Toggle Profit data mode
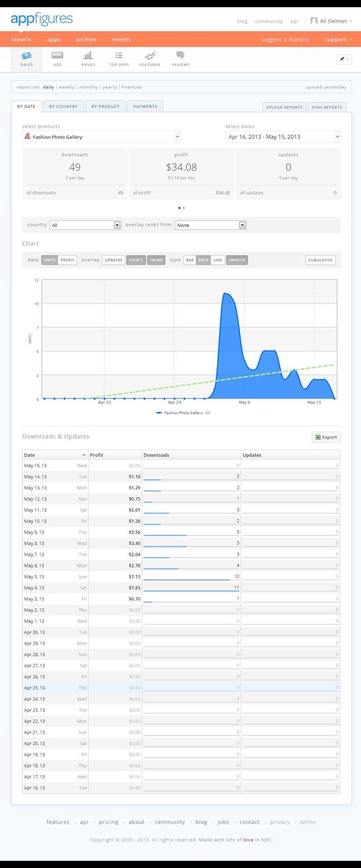 [x=67, y=260]
